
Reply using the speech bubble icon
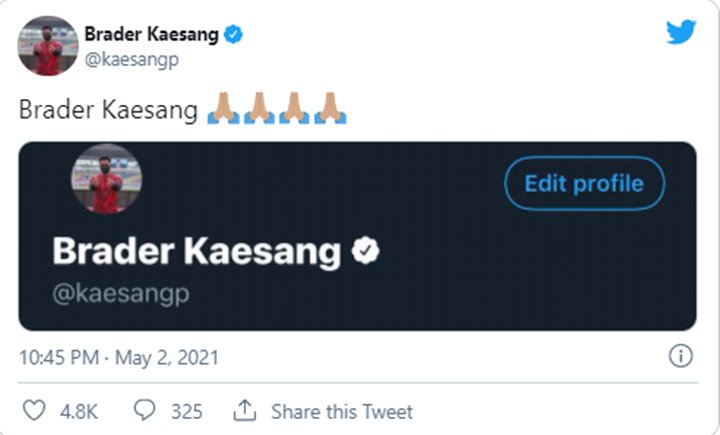coord(144,411)
